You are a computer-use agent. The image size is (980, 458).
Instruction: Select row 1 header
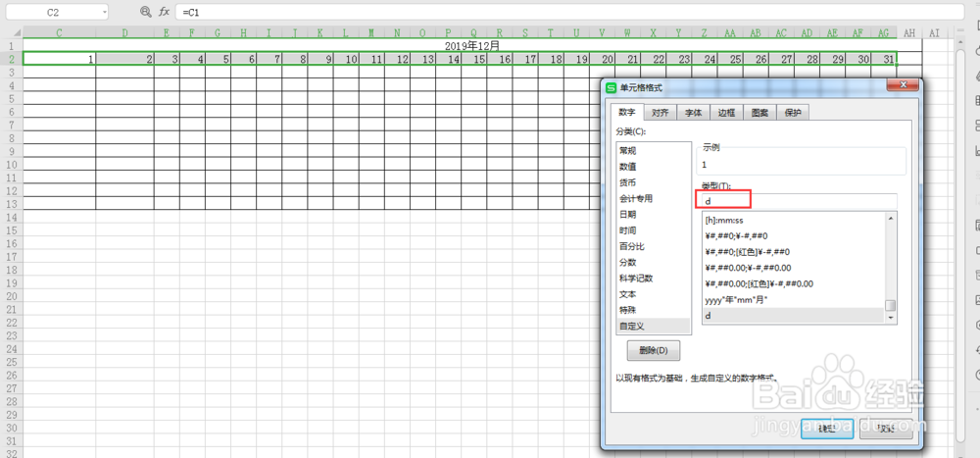pyautogui.click(x=11, y=46)
